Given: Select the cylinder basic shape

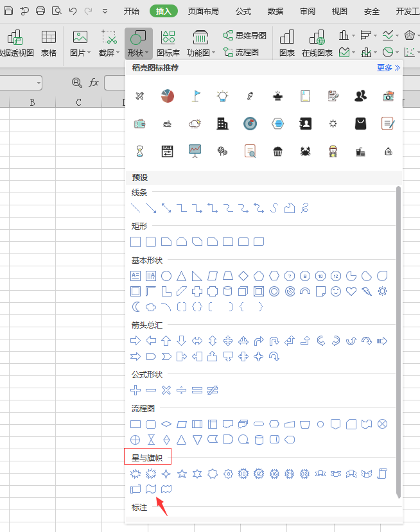Looking at the screenshot, I should coord(228,291).
